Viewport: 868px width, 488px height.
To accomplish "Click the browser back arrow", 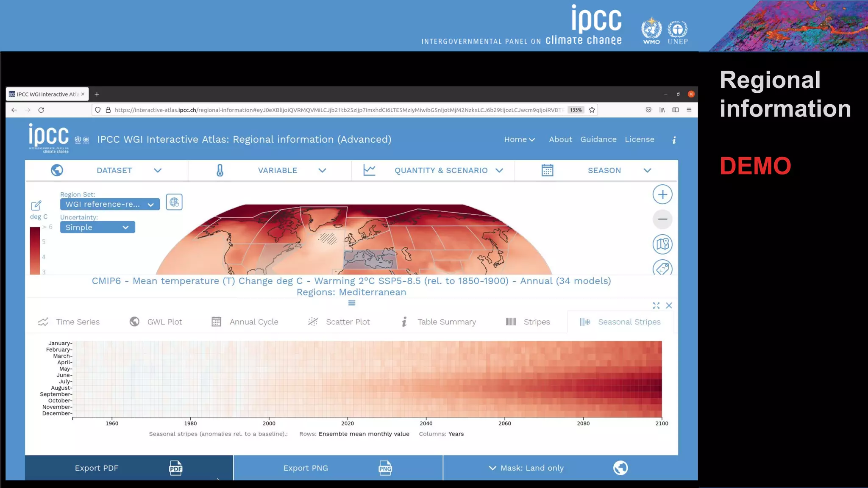I will pos(14,110).
